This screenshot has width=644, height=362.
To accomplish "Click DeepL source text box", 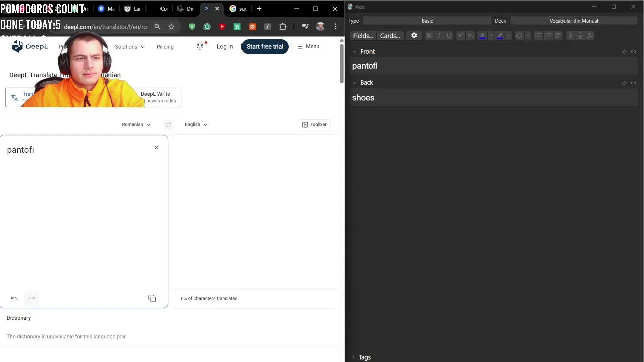I will click(x=84, y=221).
